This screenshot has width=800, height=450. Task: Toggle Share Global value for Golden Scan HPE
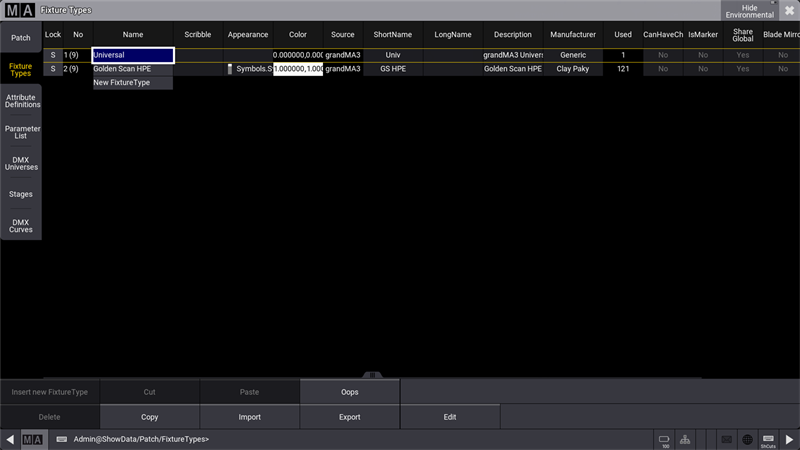742,69
